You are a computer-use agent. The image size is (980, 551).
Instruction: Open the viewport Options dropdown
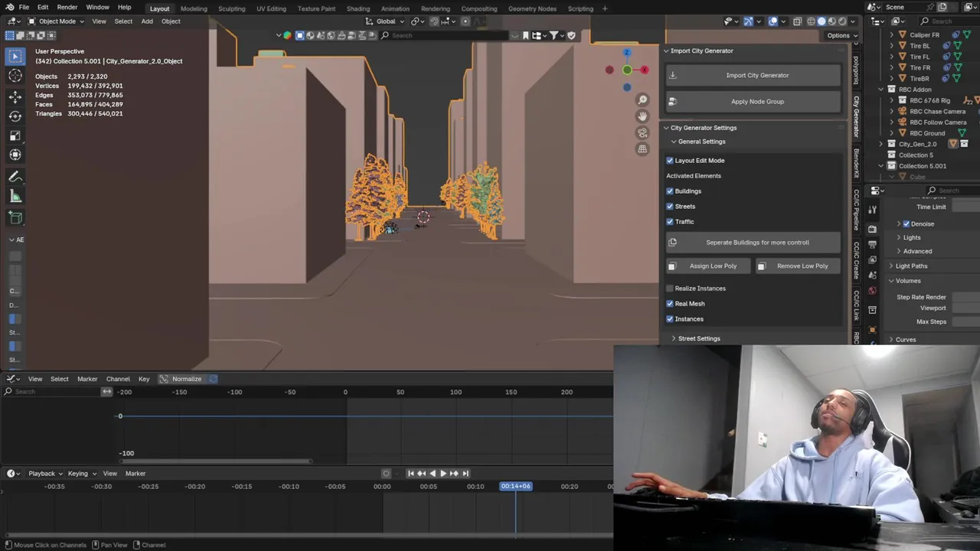[x=841, y=35]
